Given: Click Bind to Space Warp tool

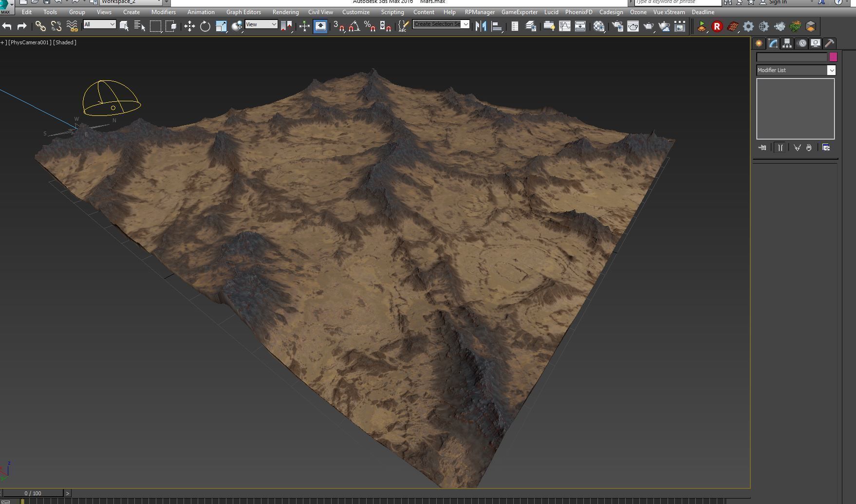Looking at the screenshot, I should tap(72, 26).
